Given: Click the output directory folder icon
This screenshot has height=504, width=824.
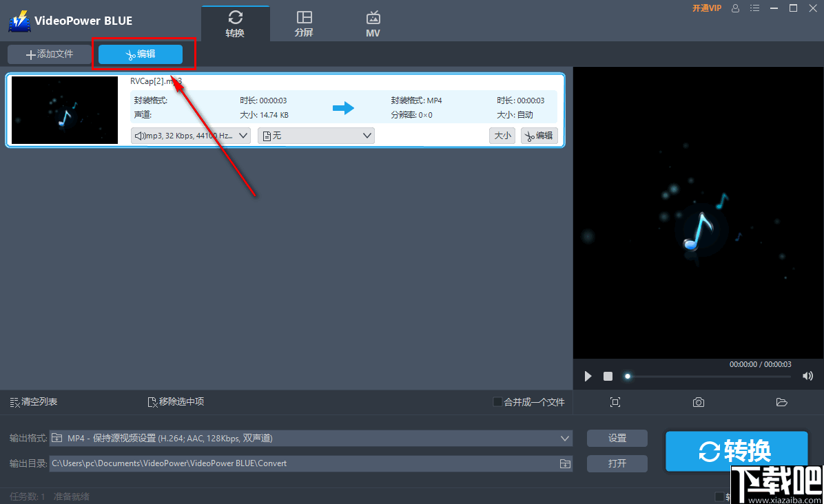Looking at the screenshot, I should pyautogui.click(x=565, y=463).
